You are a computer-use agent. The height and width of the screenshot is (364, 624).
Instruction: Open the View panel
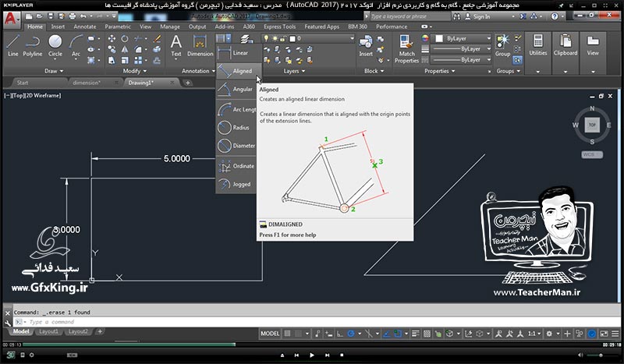[593, 53]
